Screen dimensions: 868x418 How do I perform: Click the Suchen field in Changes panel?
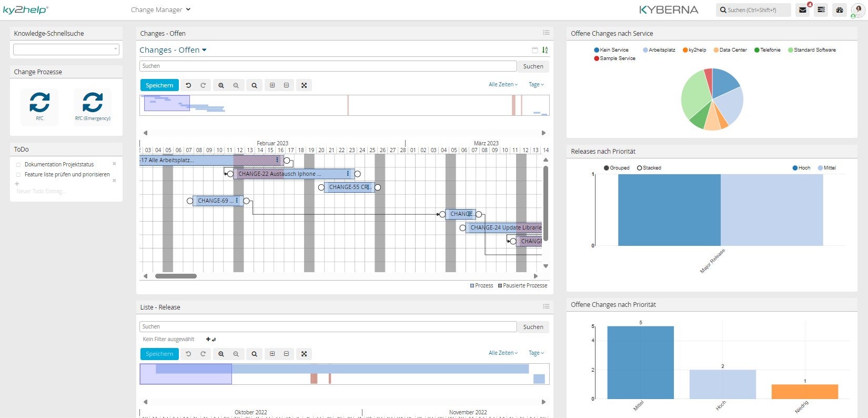click(x=328, y=66)
